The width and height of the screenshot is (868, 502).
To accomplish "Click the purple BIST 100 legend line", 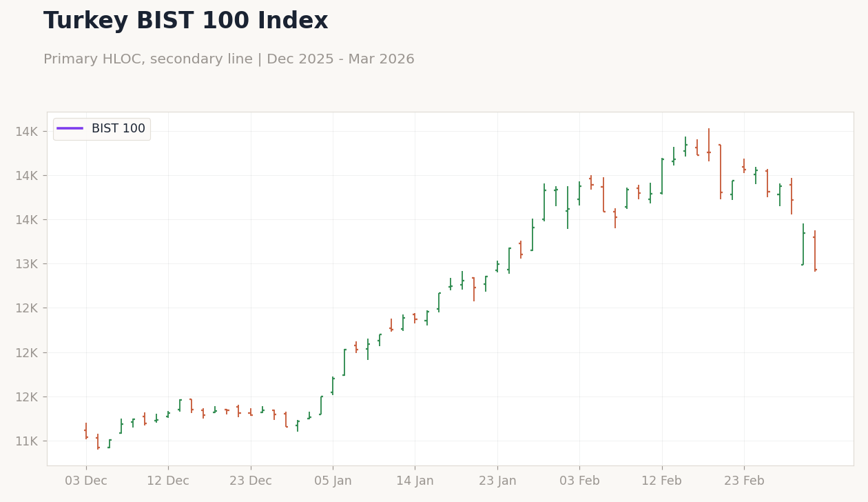I will [70, 129].
